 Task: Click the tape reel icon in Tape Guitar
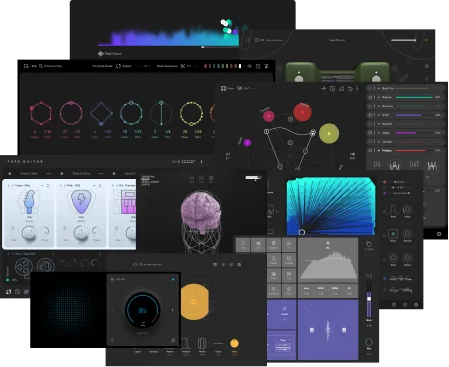coord(24,266)
